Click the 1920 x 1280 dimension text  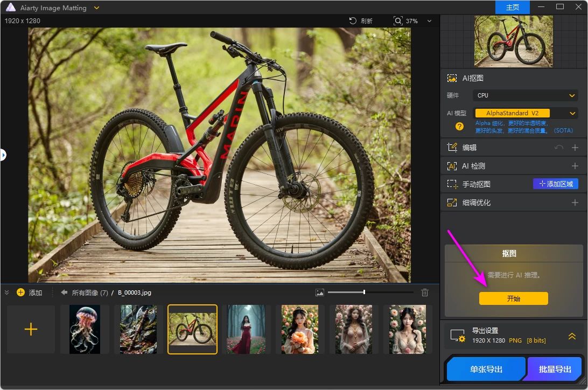point(23,20)
